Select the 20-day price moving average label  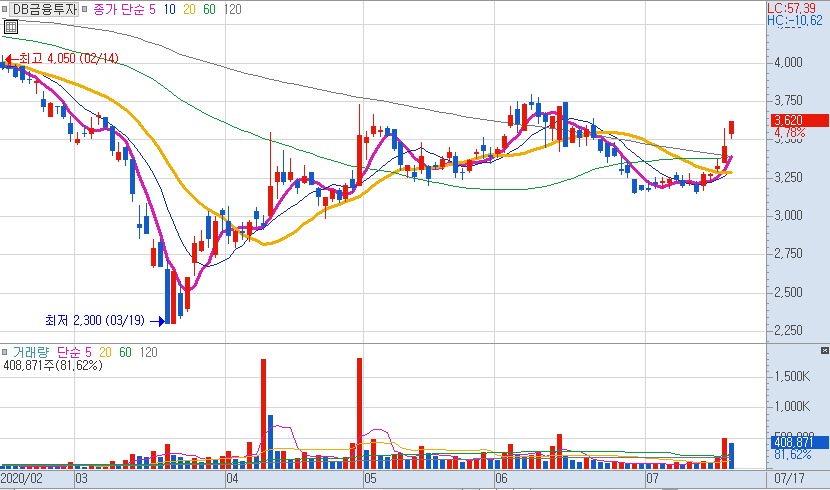pyautogui.click(x=189, y=9)
